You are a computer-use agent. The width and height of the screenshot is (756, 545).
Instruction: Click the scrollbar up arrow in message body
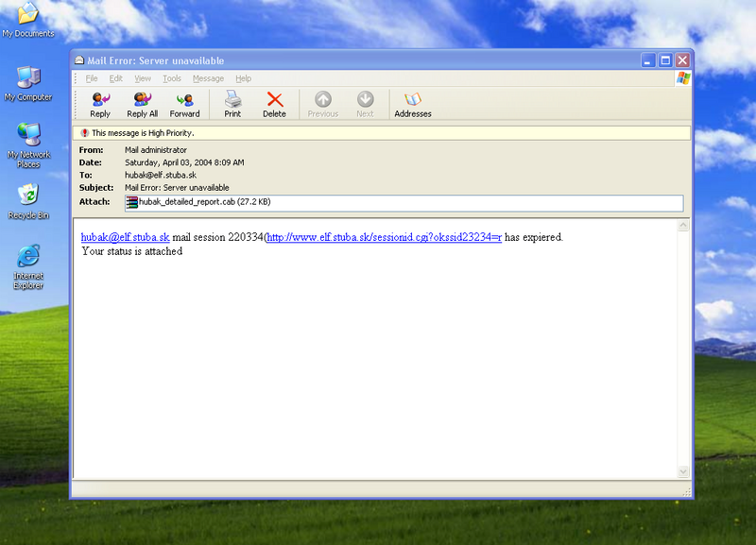click(683, 226)
